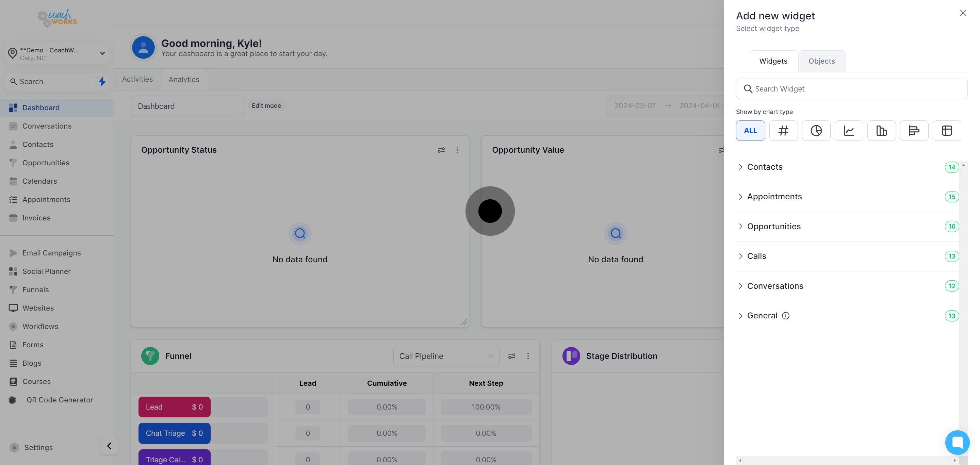This screenshot has height=465, width=980.
Task: Filter widgets by pie chart type
Action: (x=816, y=130)
